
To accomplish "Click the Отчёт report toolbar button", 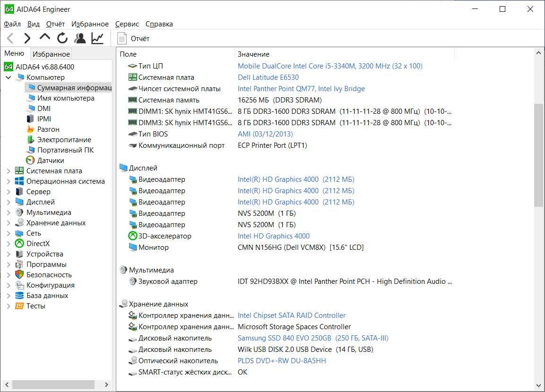I will click(x=133, y=39).
